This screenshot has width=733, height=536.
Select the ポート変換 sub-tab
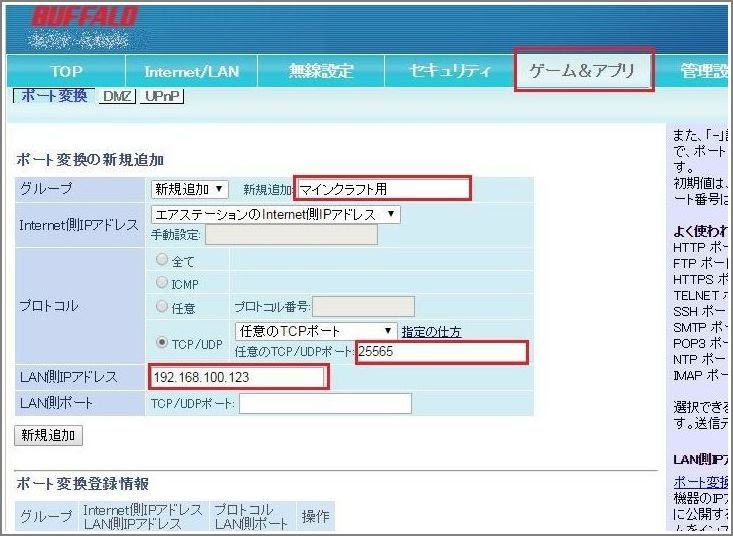[54, 96]
